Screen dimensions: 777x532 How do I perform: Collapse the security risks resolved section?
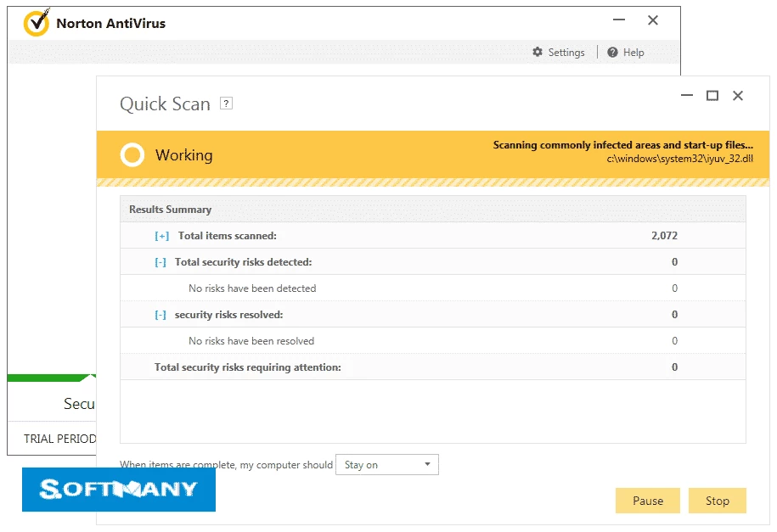(x=160, y=315)
